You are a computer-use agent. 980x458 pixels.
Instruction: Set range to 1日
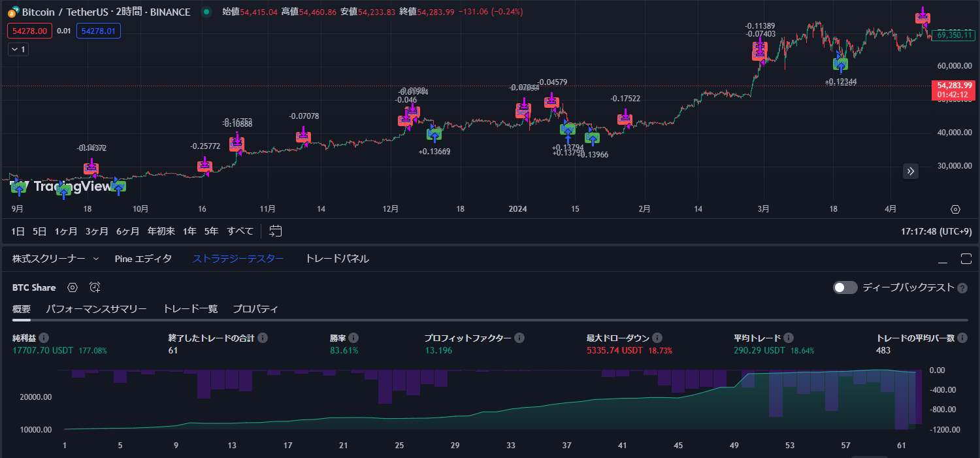coord(18,231)
